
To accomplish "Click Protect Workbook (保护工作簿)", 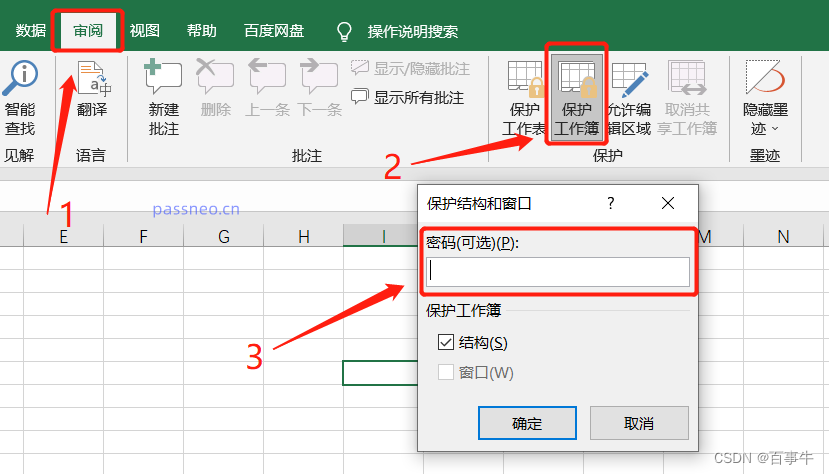I will (x=576, y=98).
